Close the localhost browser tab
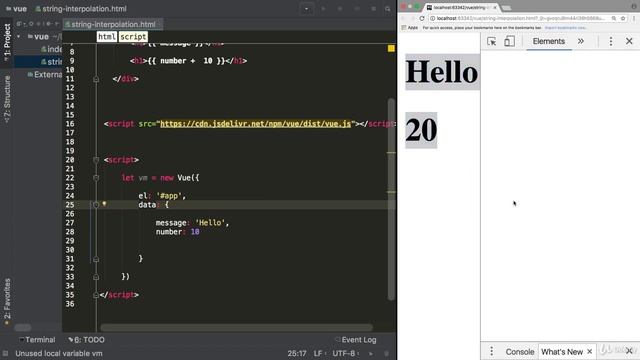Image resolution: width=640 pixels, height=360 pixels. [495, 7]
